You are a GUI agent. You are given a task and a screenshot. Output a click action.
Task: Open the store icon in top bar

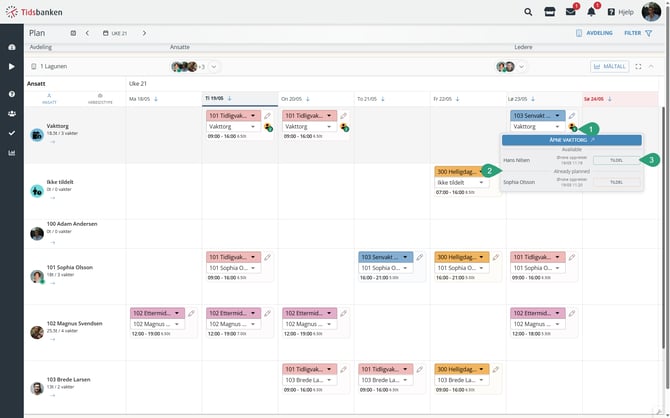coord(550,12)
